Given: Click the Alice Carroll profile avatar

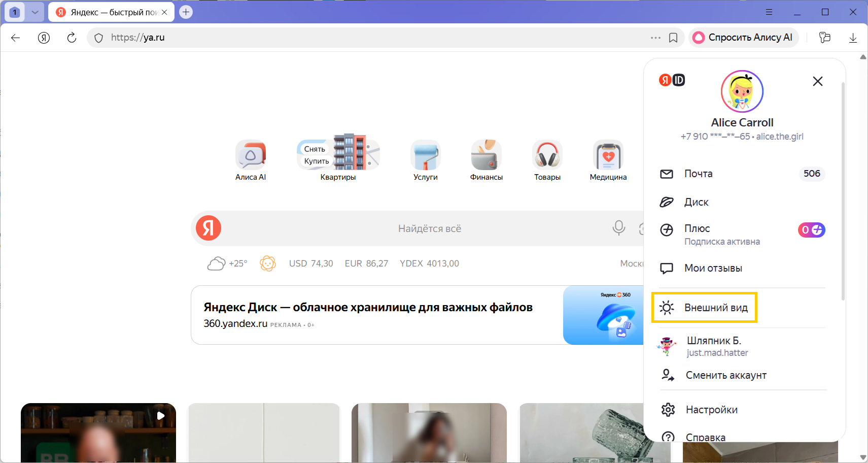Looking at the screenshot, I should [x=742, y=91].
